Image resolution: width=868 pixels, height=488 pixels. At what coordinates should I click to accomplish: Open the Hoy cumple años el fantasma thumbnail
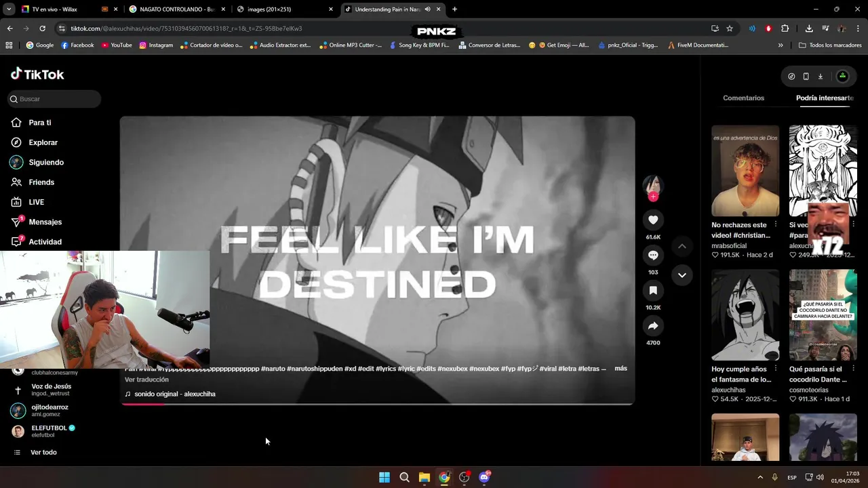click(745, 315)
